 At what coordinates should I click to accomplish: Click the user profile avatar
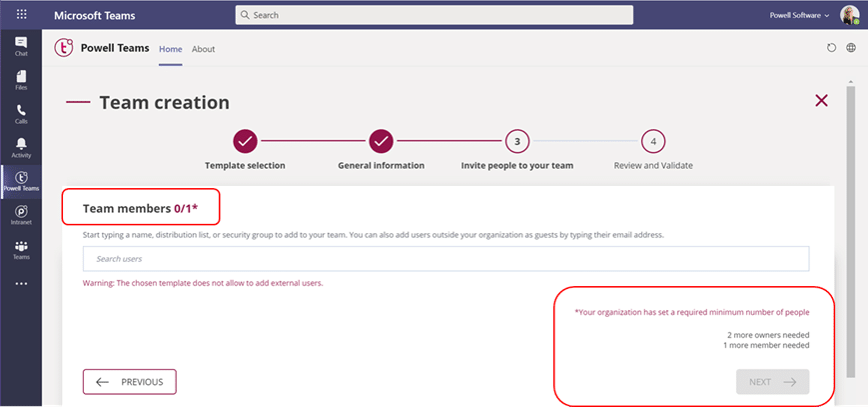[x=849, y=15]
